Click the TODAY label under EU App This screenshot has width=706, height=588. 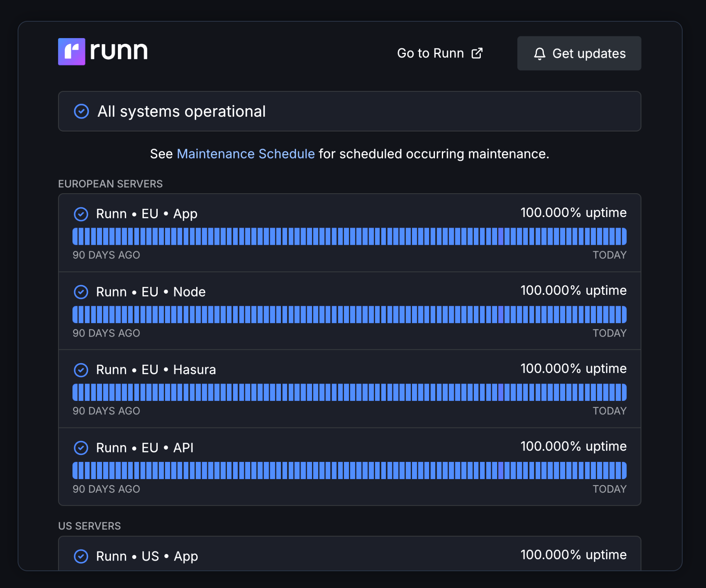[610, 255]
